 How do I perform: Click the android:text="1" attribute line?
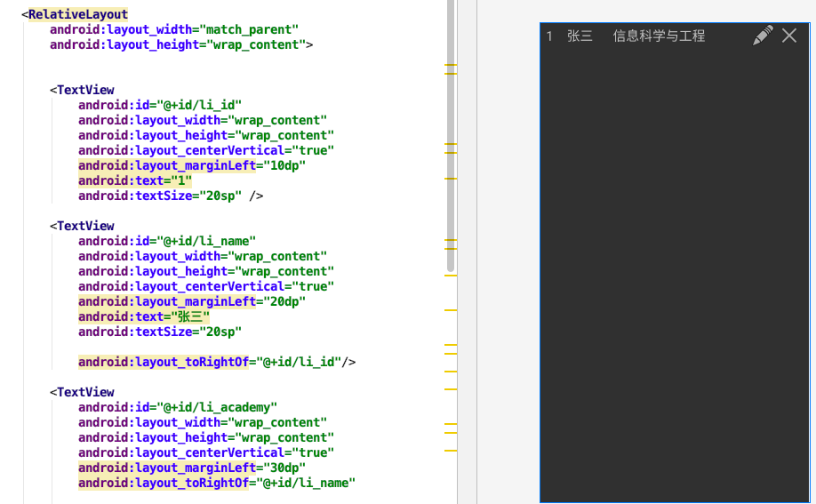[135, 180]
